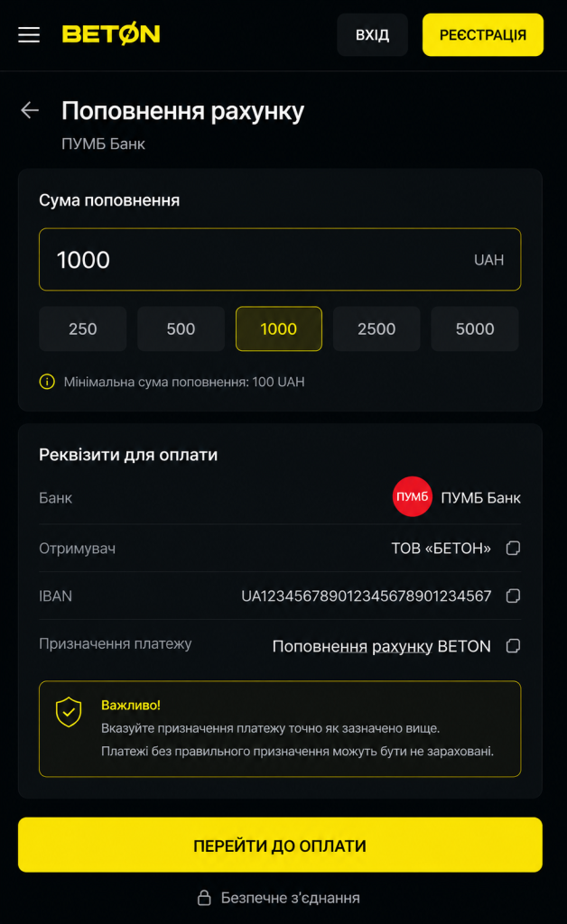The image size is (567, 924).
Task: Click the lock icon for secure connection
Action: point(205,898)
